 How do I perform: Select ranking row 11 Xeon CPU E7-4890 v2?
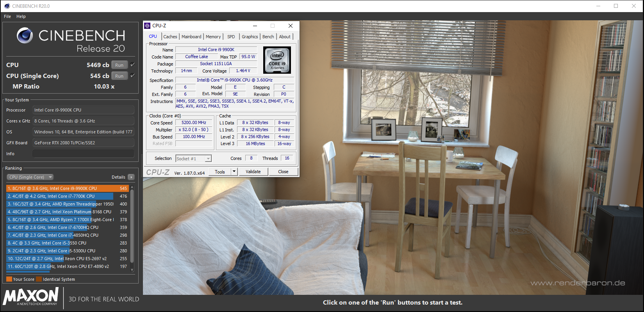(68, 266)
